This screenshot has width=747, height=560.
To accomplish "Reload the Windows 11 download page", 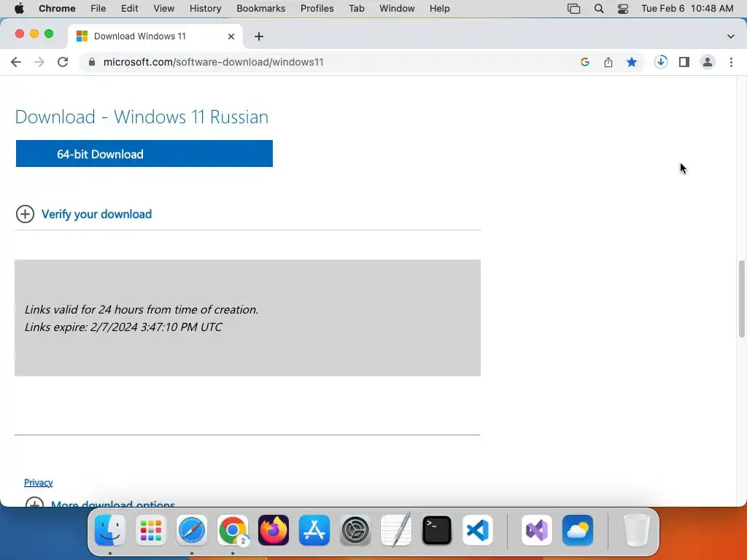I will point(63,62).
